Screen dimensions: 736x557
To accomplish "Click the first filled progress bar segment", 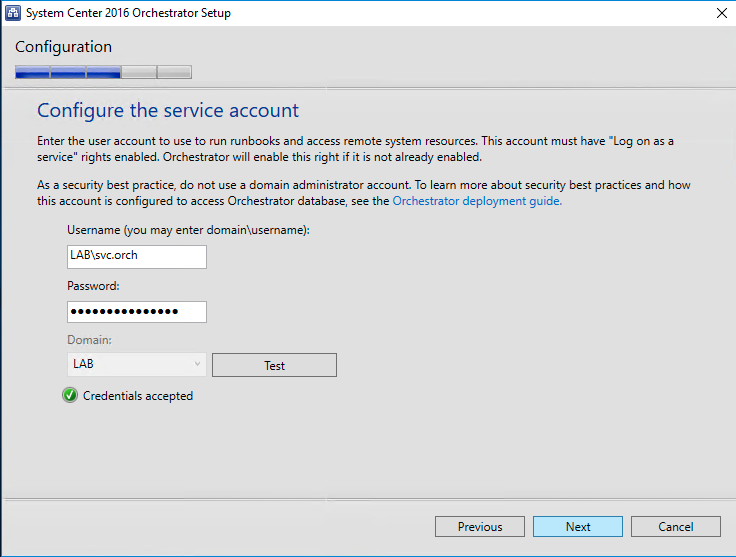I will [x=32, y=72].
